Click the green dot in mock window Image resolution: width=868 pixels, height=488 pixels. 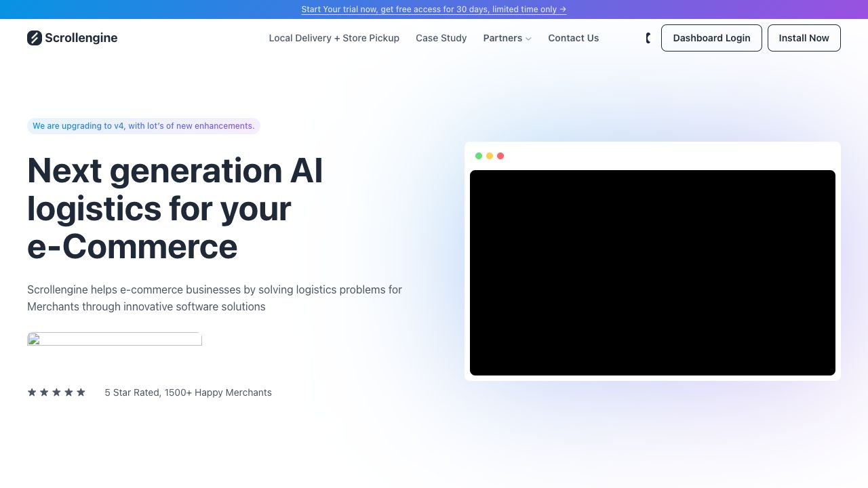[479, 156]
